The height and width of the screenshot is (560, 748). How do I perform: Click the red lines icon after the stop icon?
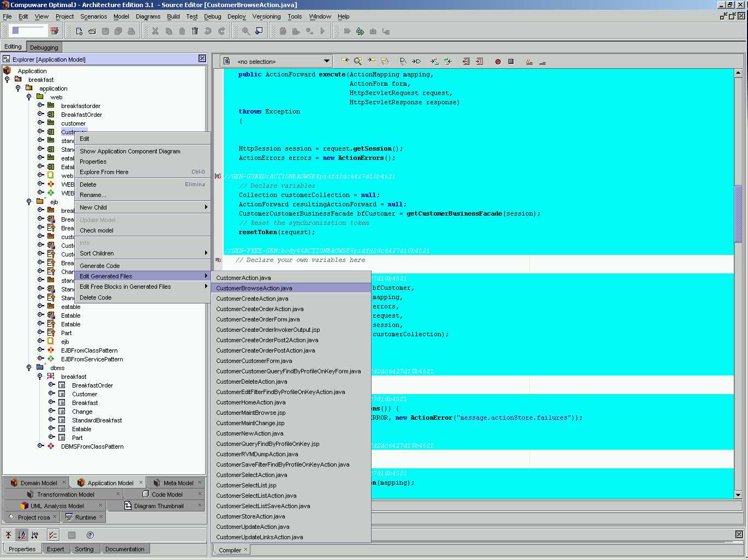[x=529, y=62]
